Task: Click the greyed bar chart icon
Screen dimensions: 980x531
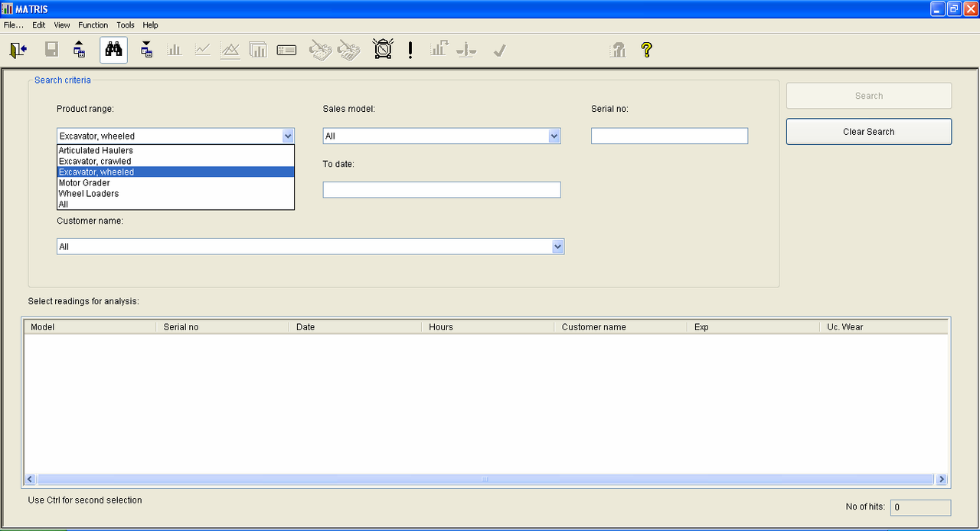Action: [175, 50]
